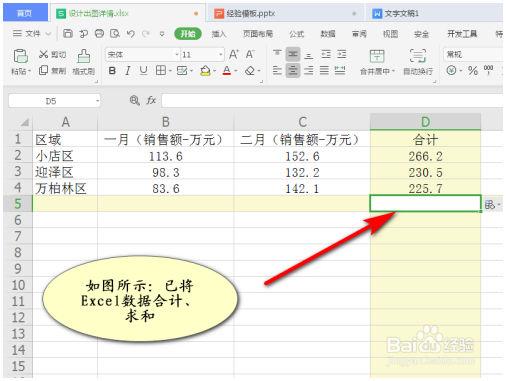Viewport: 506px width, 381px height.
Task: Open the Insert ribbon tab
Action: click(x=219, y=34)
